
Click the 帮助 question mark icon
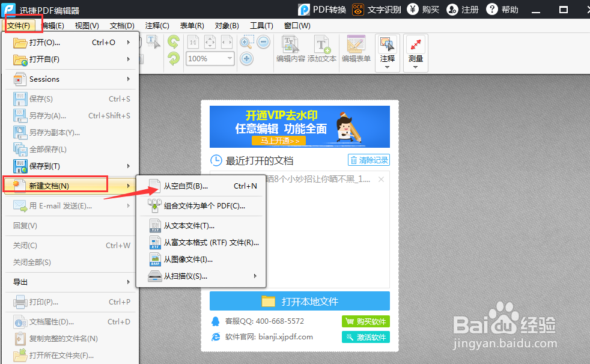click(x=492, y=10)
